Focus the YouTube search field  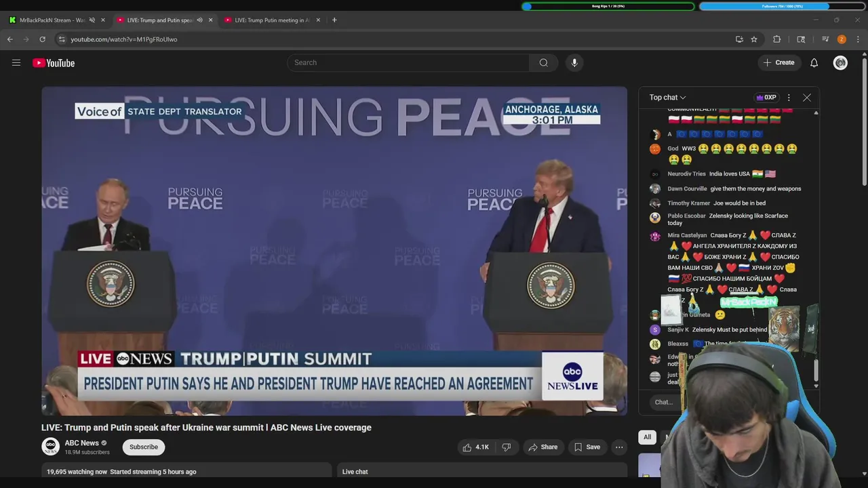tap(409, 63)
